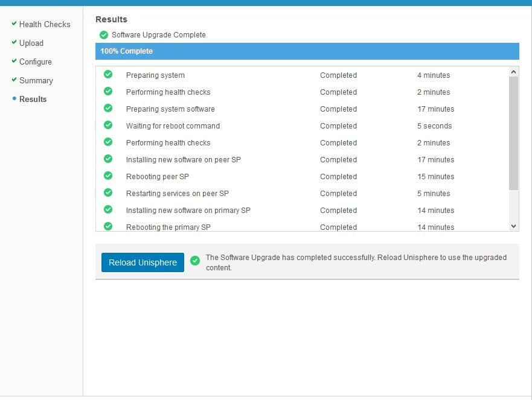Click the task list scrollbar thumb
The height and width of the screenshot is (400, 532).
click(513, 133)
